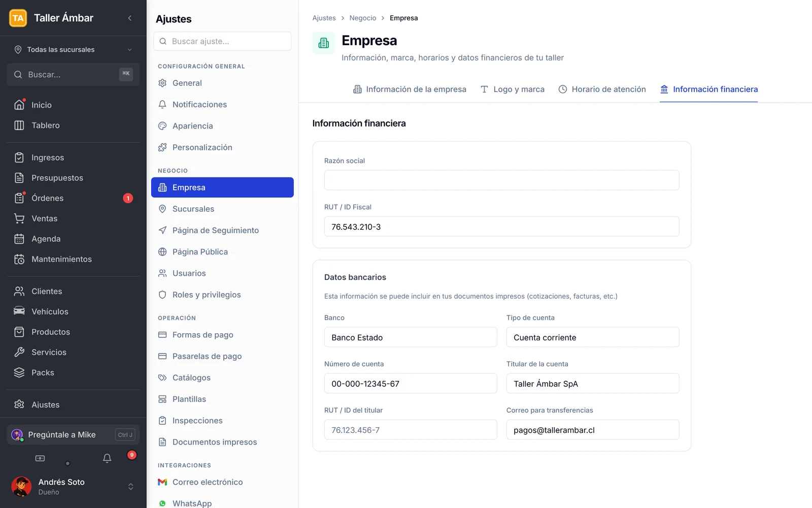Open Ventas shopping cart icon
Viewport: 812px width, 508px height.
19,218
